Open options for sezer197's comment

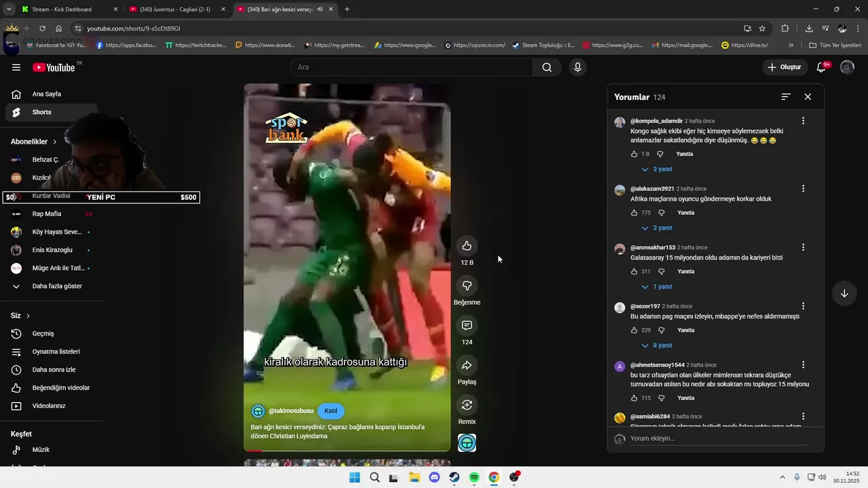803,306
